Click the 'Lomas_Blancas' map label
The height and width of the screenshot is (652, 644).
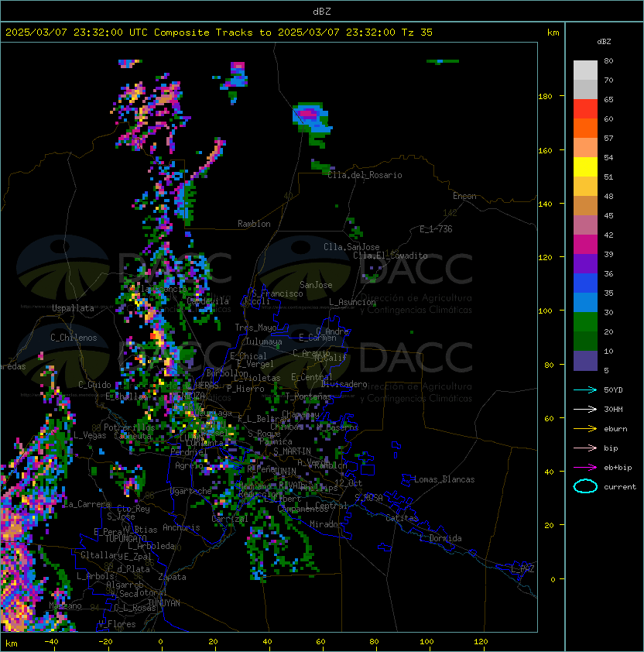pyautogui.click(x=444, y=479)
